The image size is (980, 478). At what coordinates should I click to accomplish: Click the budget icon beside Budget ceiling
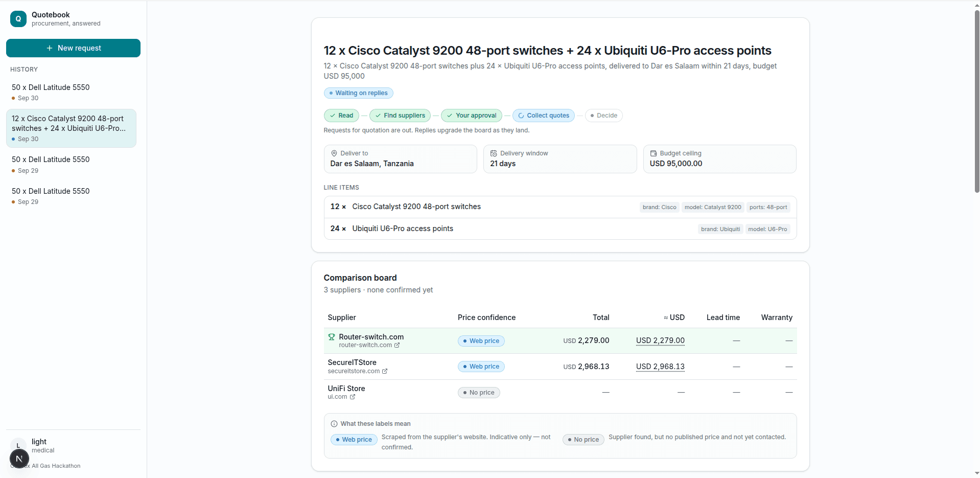pyautogui.click(x=653, y=153)
